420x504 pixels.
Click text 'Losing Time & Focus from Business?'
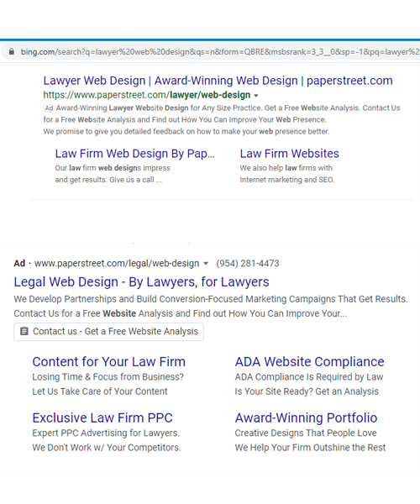pos(108,376)
